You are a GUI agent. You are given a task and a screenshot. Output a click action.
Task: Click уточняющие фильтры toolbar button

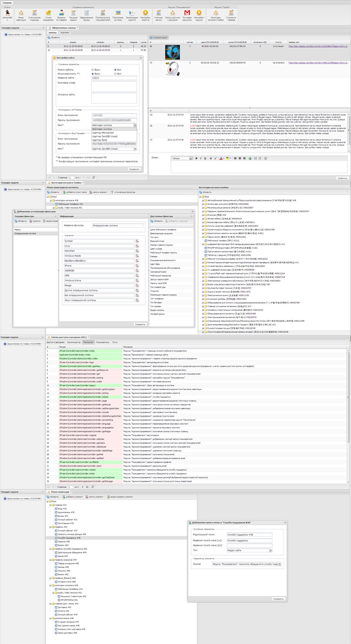(x=123, y=192)
